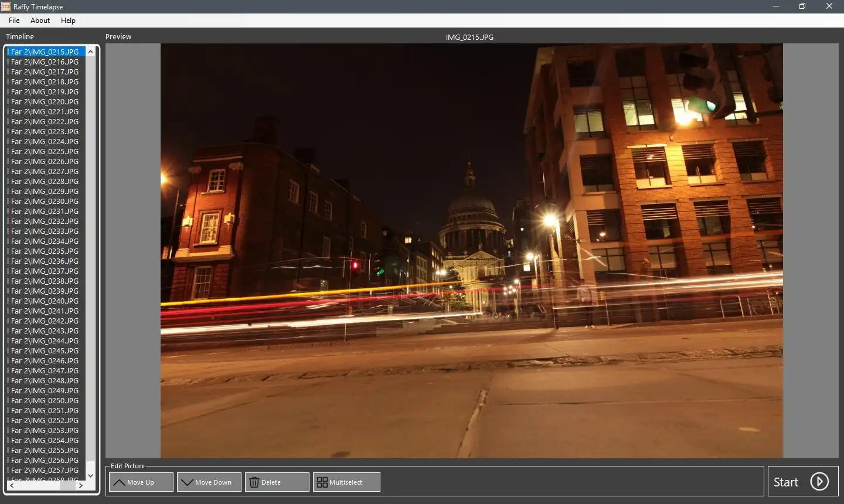Open the About menu
The height and width of the screenshot is (504, 844).
[40, 21]
